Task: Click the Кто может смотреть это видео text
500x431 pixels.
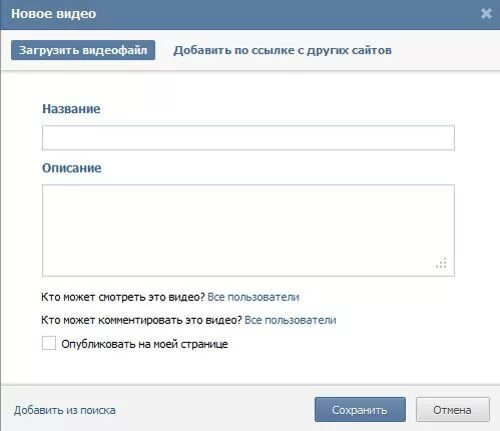Action: tap(123, 297)
